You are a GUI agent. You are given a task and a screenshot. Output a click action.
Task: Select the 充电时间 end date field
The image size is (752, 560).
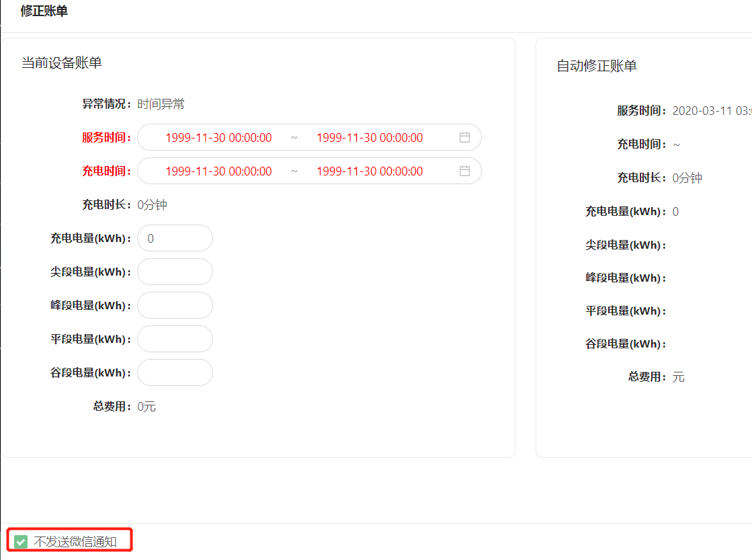pos(370,171)
